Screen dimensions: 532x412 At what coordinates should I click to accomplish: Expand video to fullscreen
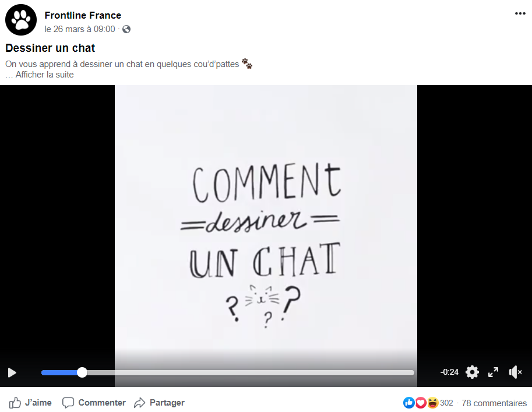(494, 372)
